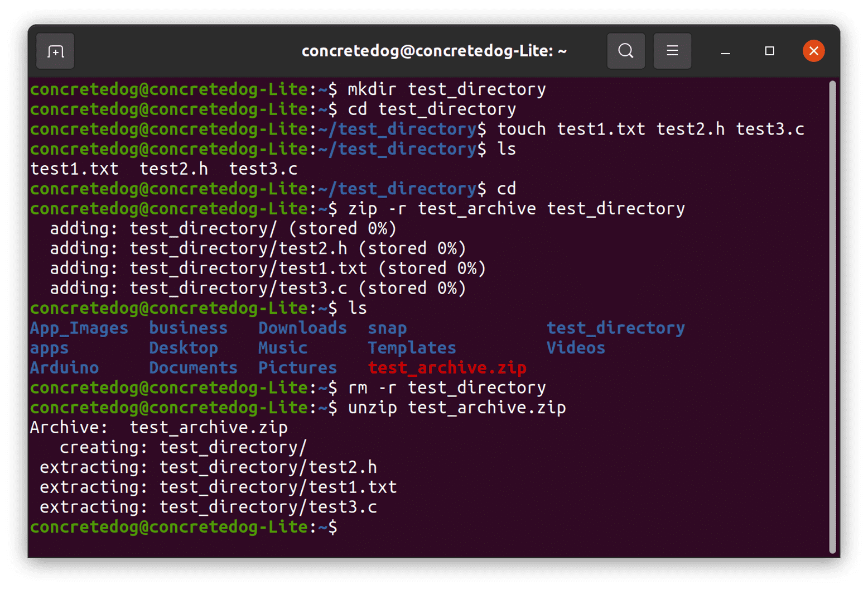
Task: Open a new terminal tab
Action: 55,51
